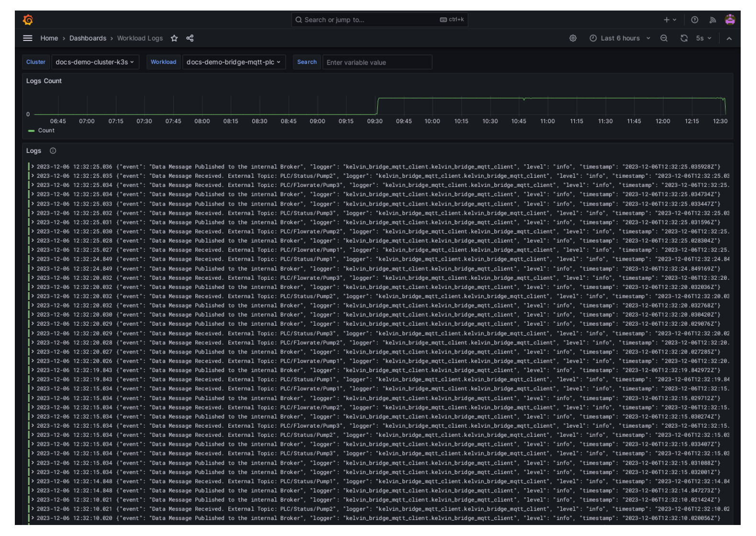Zoom out the time range
Image resolution: width=756 pixels, height=536 pixels.
664,38
